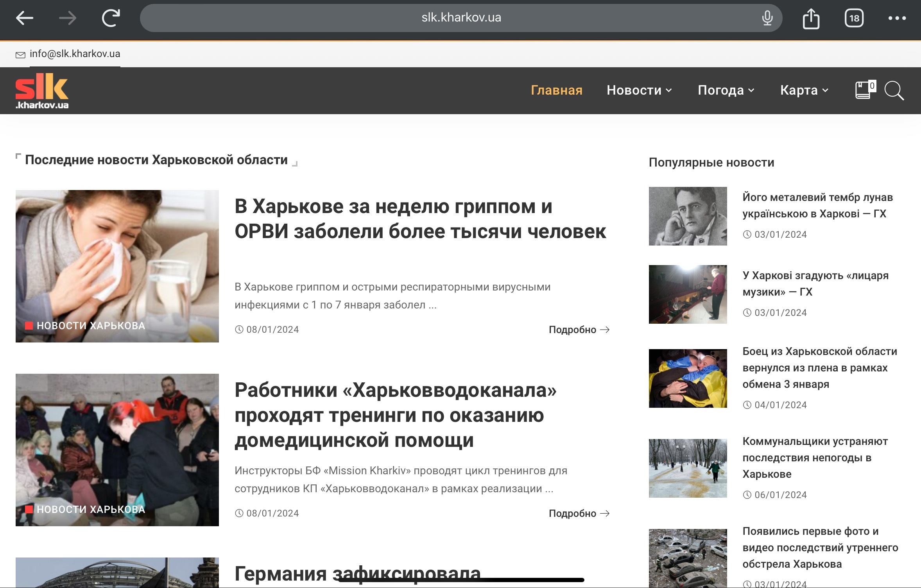
Task: Expand the Новости dropdown chevron
Action: pos(669,91)
